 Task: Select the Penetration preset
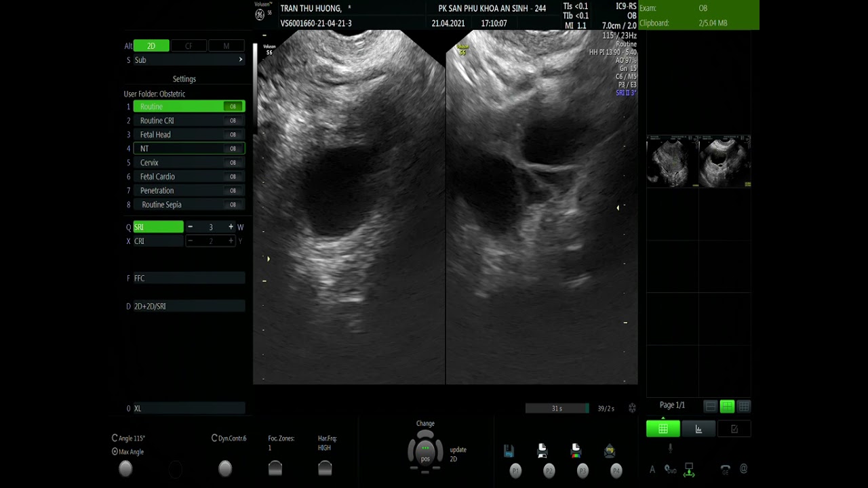pyautogui.click(x=189, y=190)
